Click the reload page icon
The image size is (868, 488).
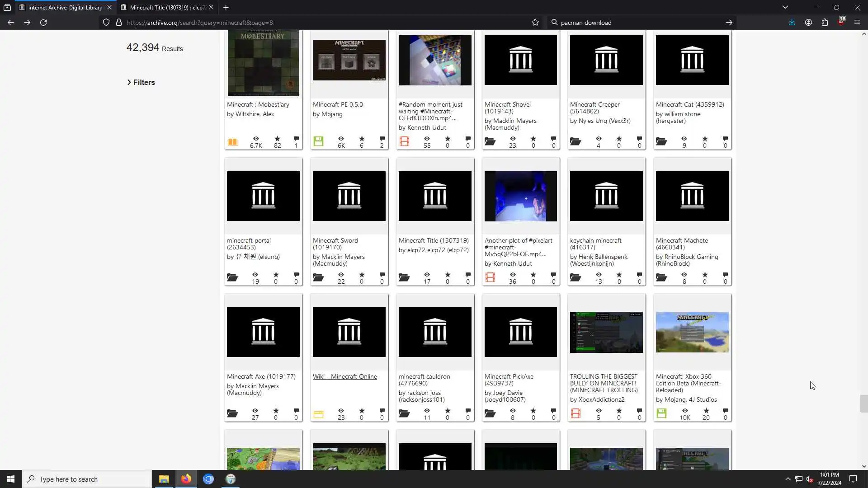pos(43,23)
